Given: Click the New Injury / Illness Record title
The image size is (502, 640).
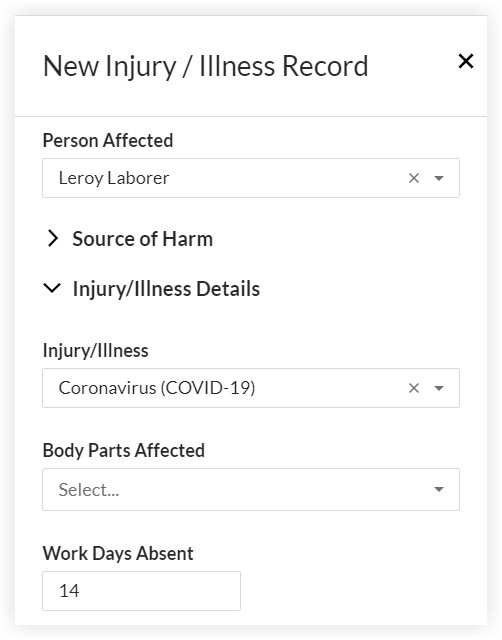Looking at the screenshot, I should point(206,66).
